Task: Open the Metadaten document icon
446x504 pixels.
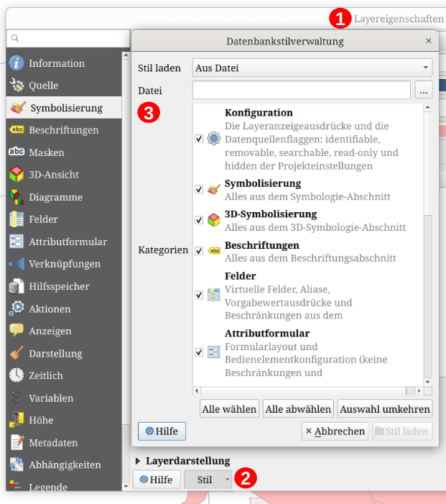Action: point(17,442)
